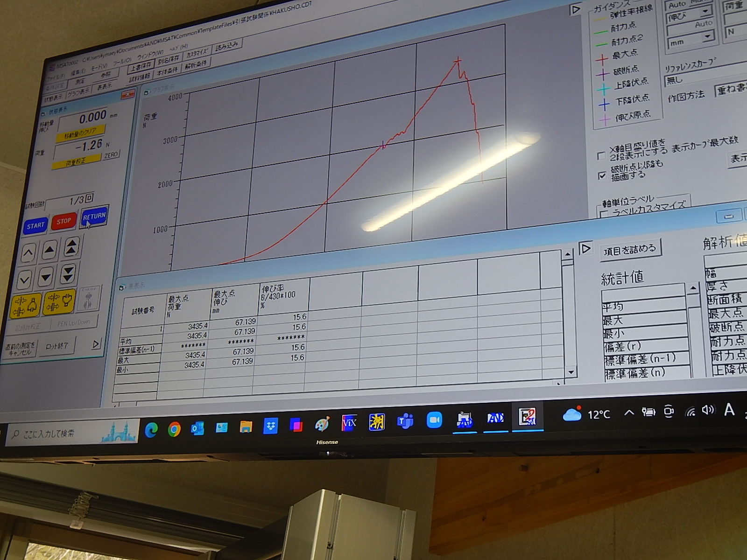Uncheck 破断点以降も描画する checkbox
747x560 pixels.
click(x=602, y=175)
